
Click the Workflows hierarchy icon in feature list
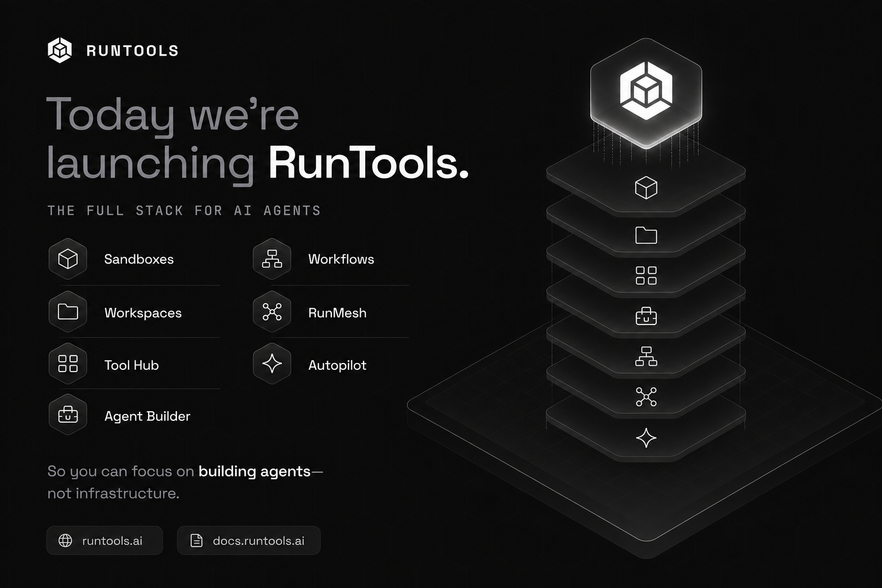(x=272, y=259)
